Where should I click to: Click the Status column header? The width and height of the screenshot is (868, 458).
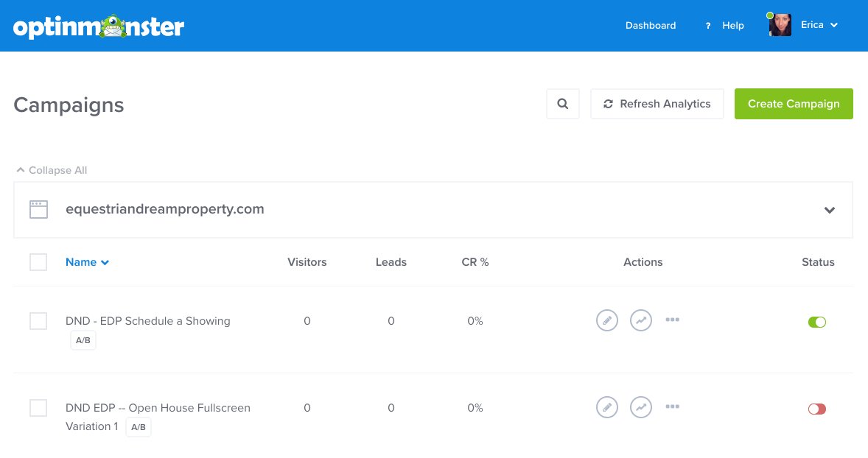click(x=818, y=262)
